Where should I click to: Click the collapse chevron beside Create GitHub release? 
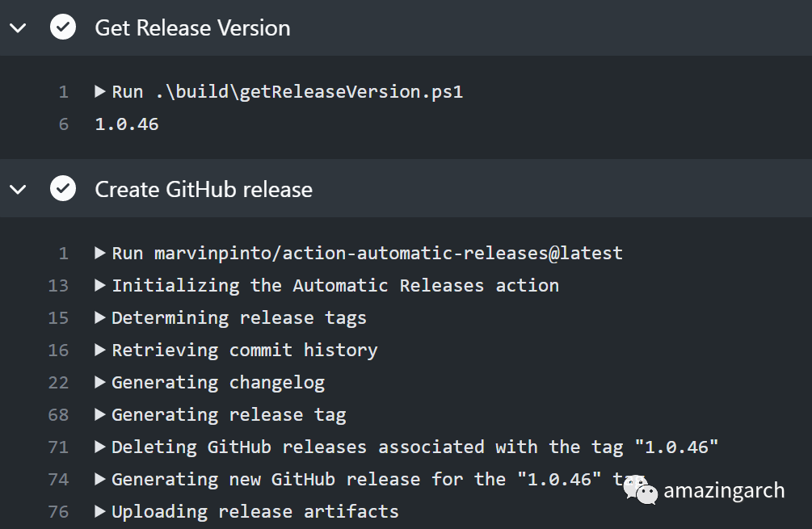pos(17,189)
